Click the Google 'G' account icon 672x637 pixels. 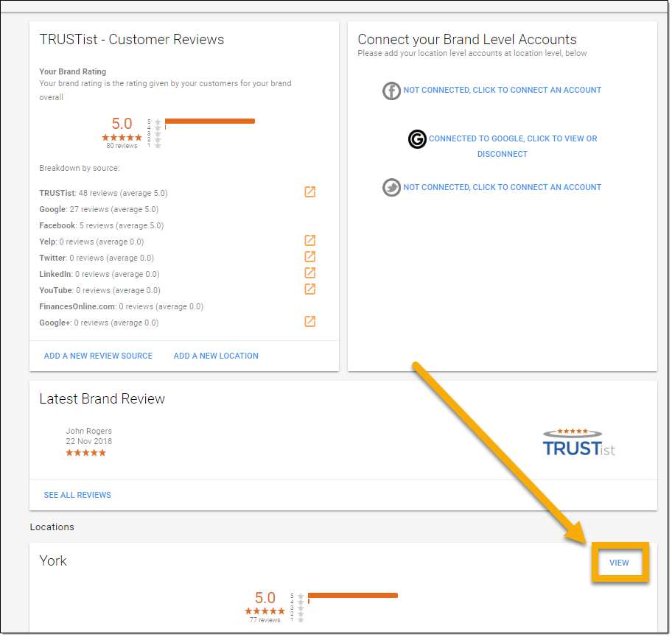point(417,139)
